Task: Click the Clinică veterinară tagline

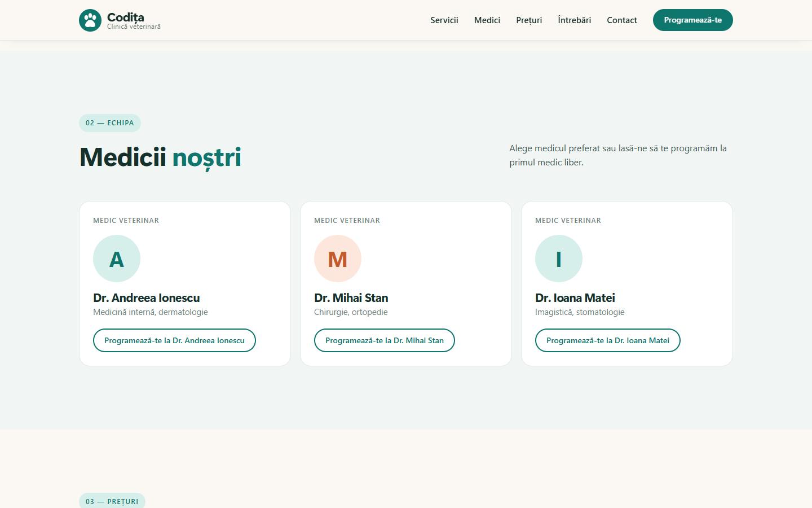Action: 134,27
